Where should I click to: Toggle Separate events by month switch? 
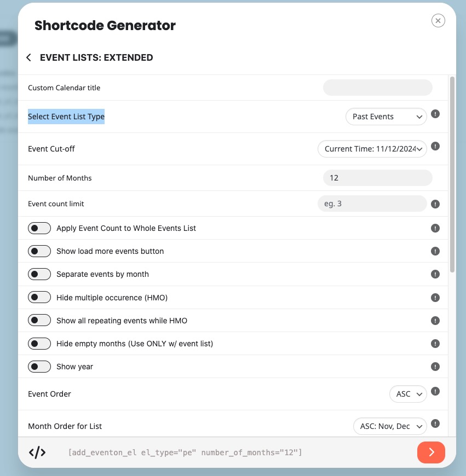click(x=39, y=274)
